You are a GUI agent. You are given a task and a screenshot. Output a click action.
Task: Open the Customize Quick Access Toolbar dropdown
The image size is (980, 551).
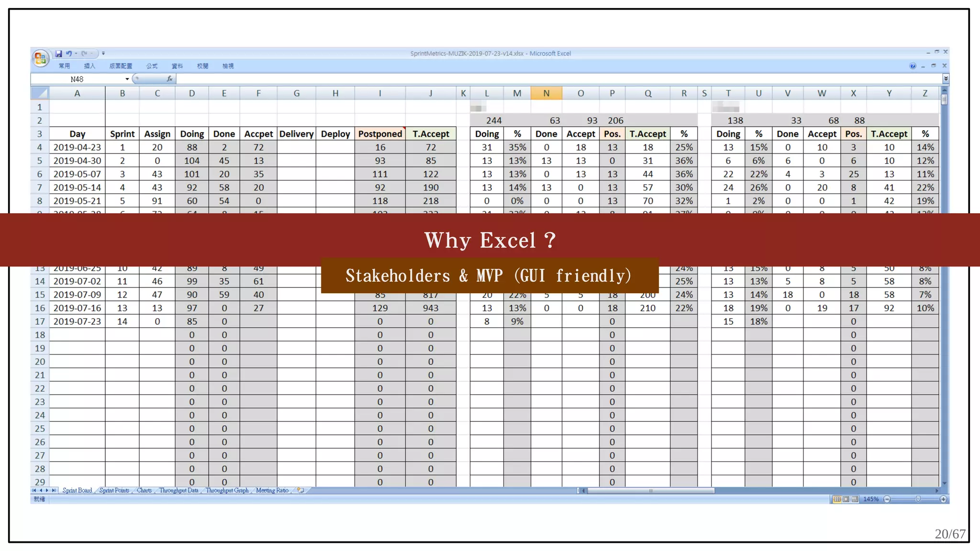(103, 54)
